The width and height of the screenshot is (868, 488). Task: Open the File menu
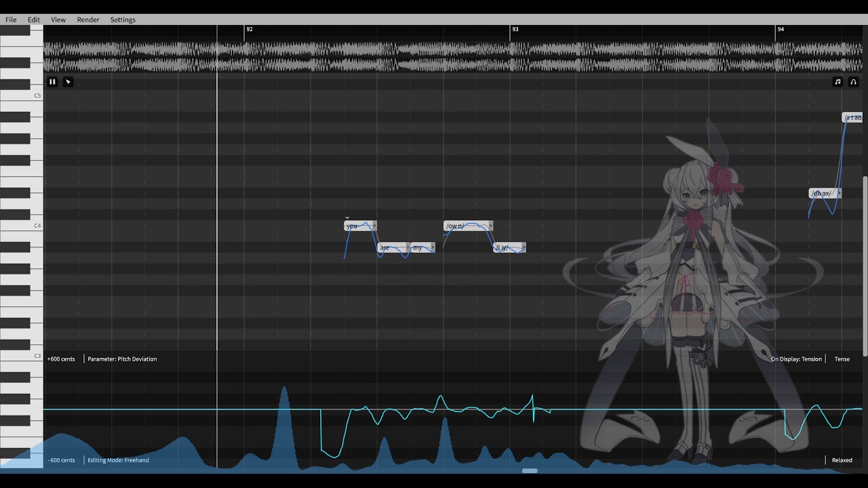[x=11, y=20]
